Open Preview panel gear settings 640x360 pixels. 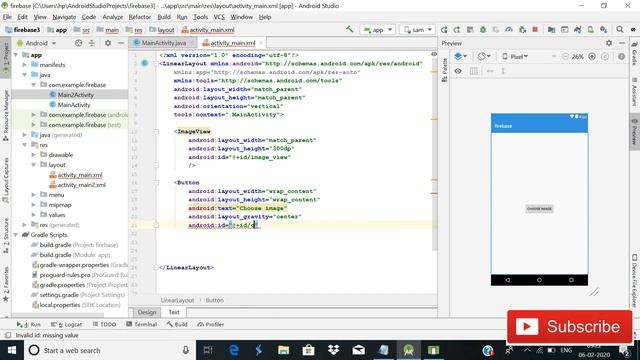609,43
